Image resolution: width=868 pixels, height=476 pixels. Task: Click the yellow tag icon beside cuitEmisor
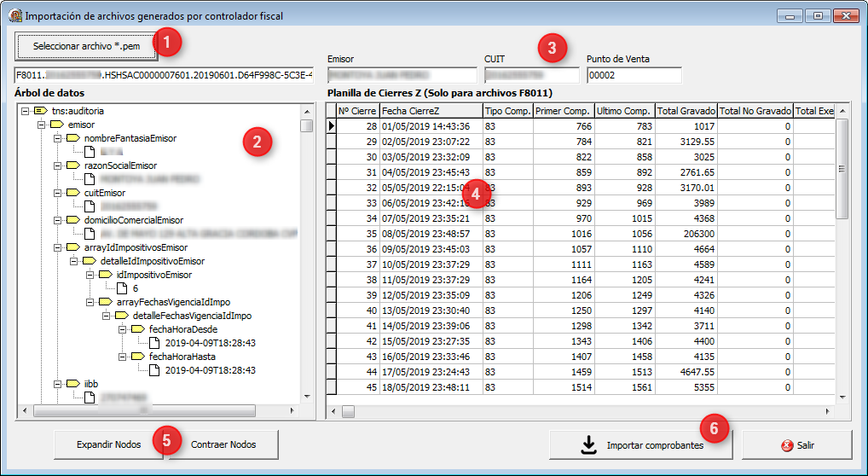(x=72, y=193)
